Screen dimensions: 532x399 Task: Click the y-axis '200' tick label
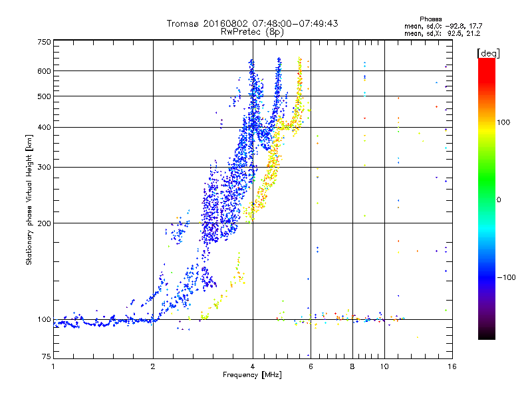(44, 223)
